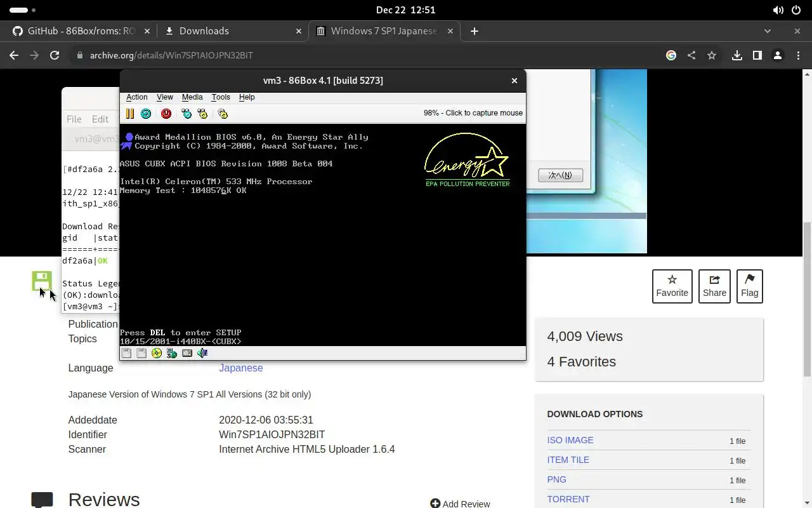Open the browser side panel icon
This screenshot has height=508, width=812.
click(757, 55)
